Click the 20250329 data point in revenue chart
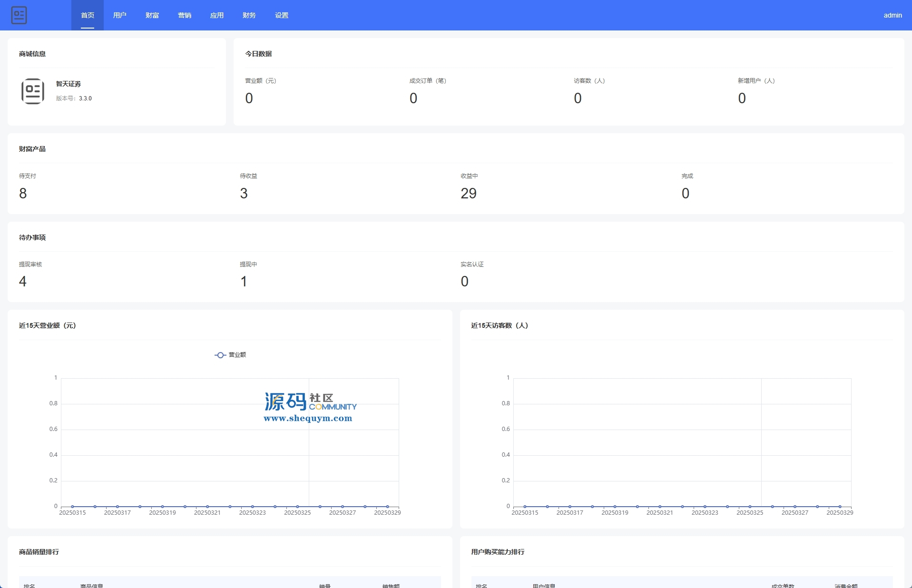 point(387,507)
